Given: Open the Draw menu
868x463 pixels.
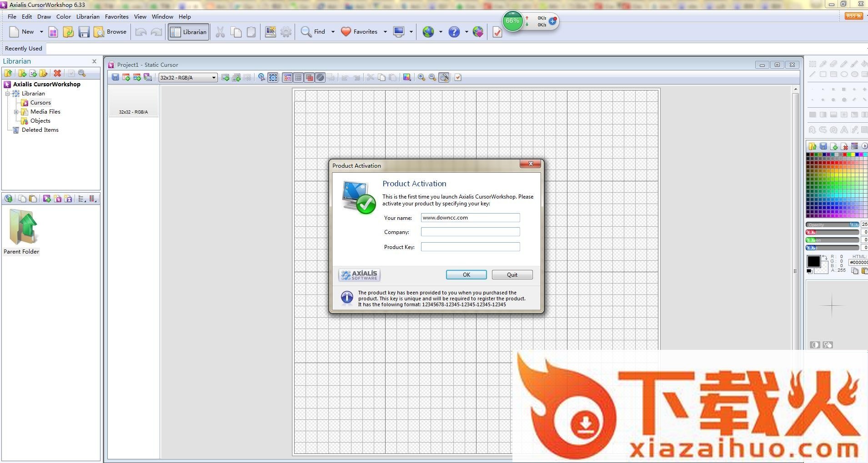Looking at the screenshot, I should (x=44, y=16).
